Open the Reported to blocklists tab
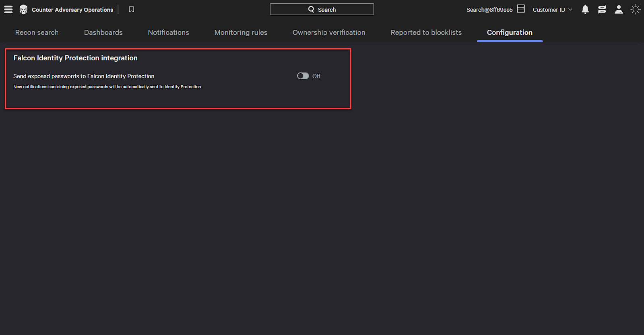The width and height of the screenshot is (644, 335). click(426, 33)
